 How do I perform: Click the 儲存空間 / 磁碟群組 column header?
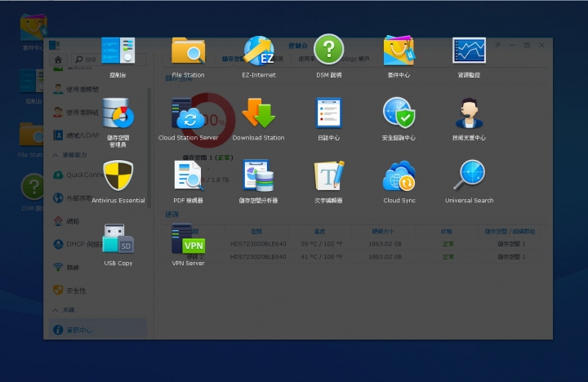(510, 232)
